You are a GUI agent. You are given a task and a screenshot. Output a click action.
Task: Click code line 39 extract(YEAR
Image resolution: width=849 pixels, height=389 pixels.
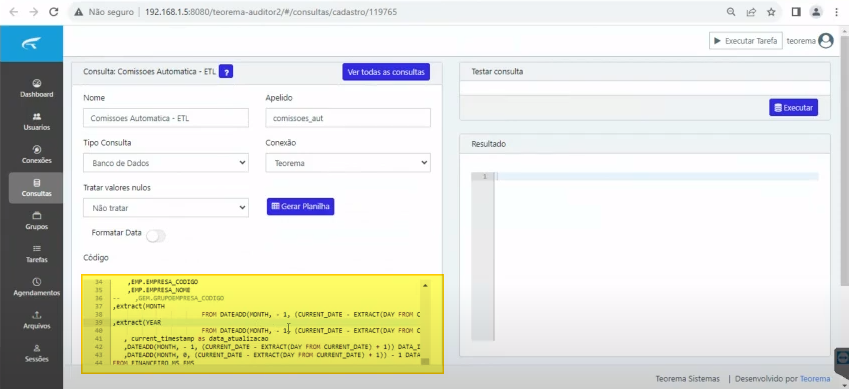click(137, 322)
